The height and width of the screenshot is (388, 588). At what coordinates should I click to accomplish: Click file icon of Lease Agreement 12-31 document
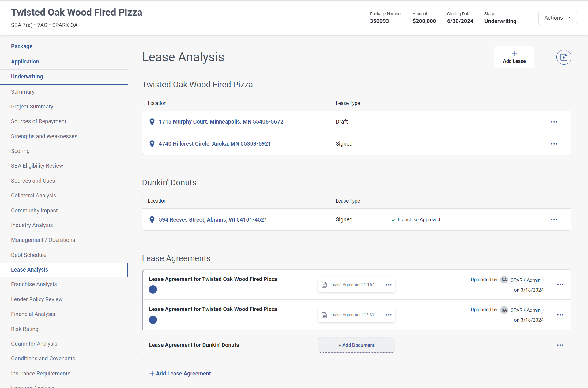click(x=324, y=315)
